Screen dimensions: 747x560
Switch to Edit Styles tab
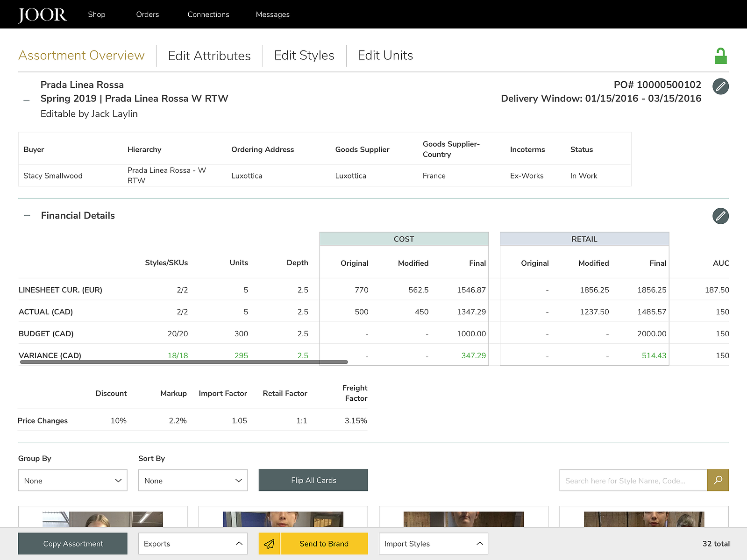tap(304, 55)
